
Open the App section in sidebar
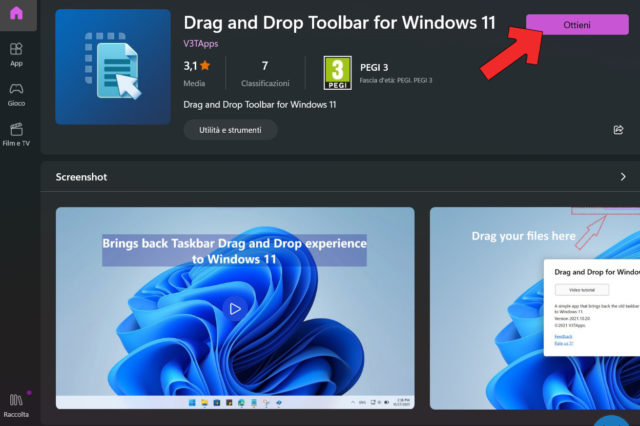coord(16,55)
